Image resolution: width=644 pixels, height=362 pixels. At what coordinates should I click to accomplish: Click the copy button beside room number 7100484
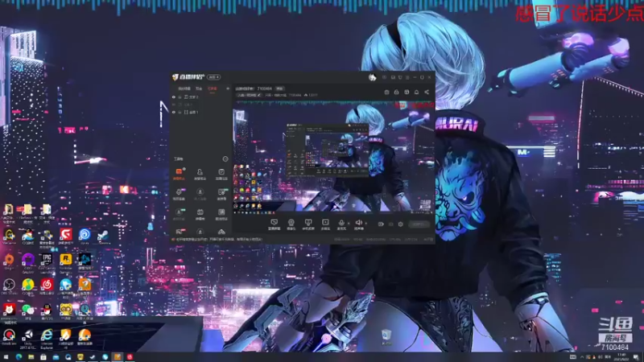click(279, 88)
